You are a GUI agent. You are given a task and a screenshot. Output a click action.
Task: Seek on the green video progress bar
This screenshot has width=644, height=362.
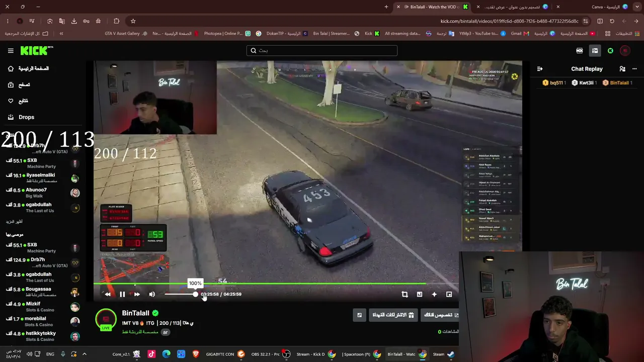tap(276, 284)
